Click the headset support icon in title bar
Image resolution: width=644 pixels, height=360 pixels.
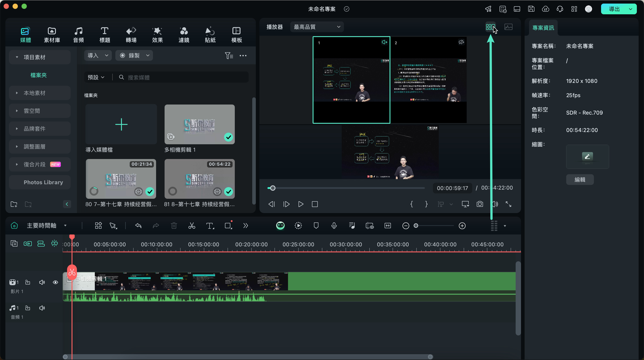pyautogui.click(x=560, y=9)
